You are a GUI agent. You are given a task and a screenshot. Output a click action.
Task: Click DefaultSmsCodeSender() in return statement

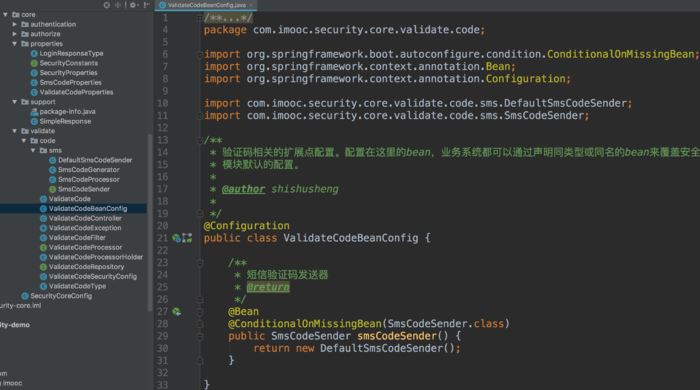coord(387,348)
